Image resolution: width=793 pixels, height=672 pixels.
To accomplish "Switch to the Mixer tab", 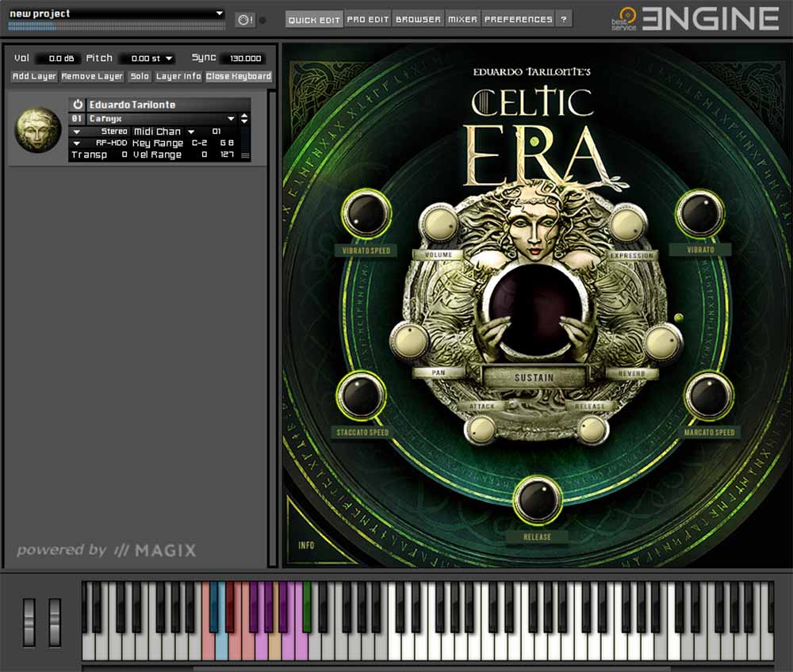I will click(462, 18).
